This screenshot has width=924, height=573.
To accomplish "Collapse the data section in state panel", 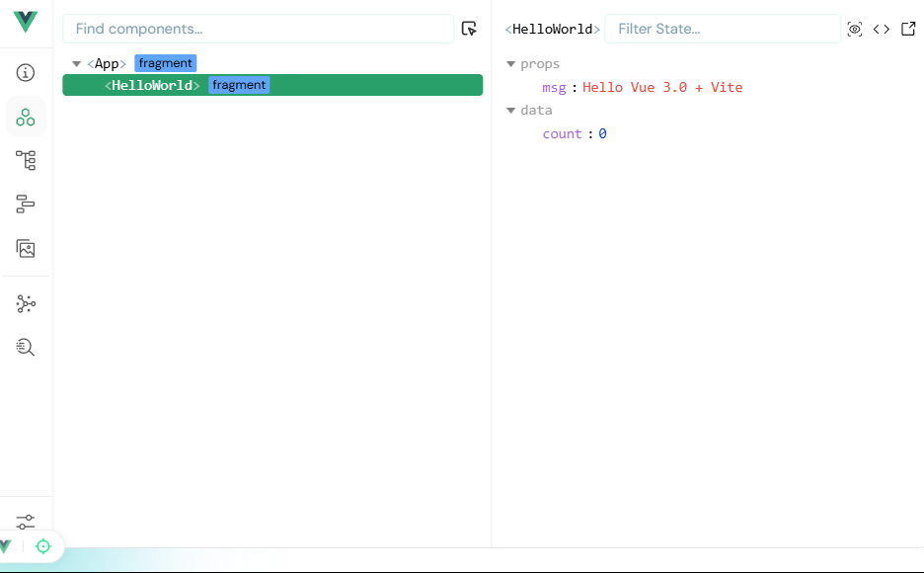I will (511, 110).
